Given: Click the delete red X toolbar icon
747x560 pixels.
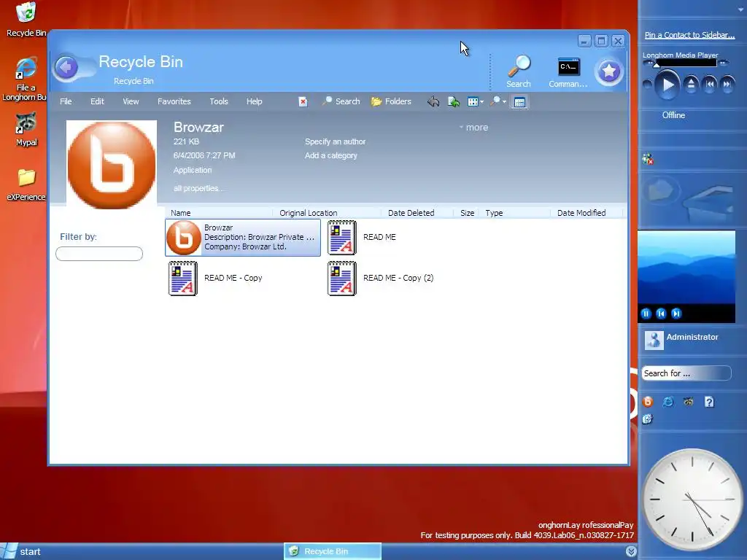Looking at the screenshot, I should point(303,101).
